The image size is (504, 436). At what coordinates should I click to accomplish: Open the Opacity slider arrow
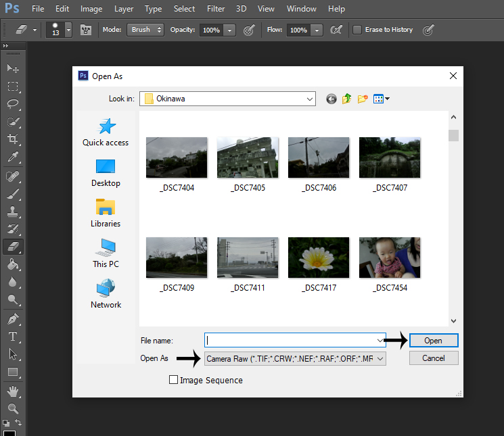point(229,30)
